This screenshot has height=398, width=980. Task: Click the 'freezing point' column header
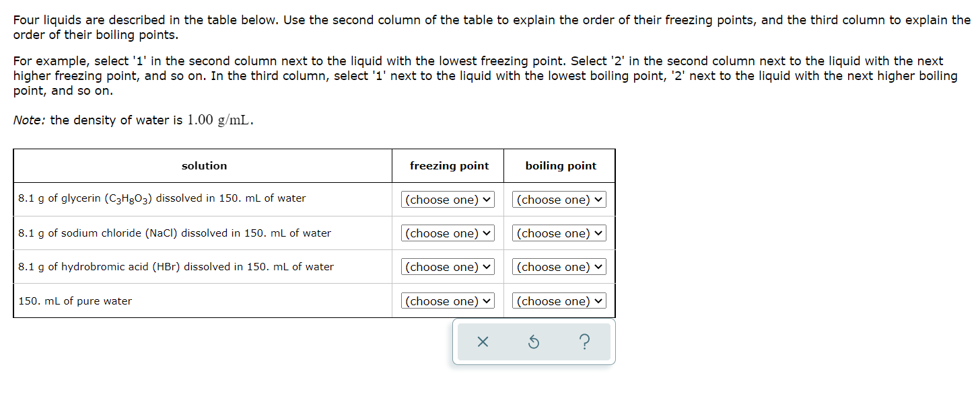coord(449,166)
